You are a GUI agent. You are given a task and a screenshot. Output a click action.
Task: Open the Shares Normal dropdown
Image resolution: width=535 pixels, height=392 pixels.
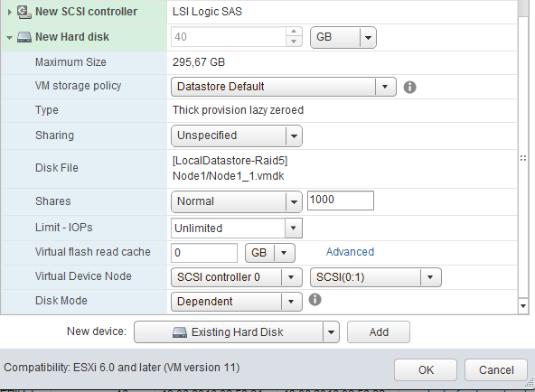237,201
